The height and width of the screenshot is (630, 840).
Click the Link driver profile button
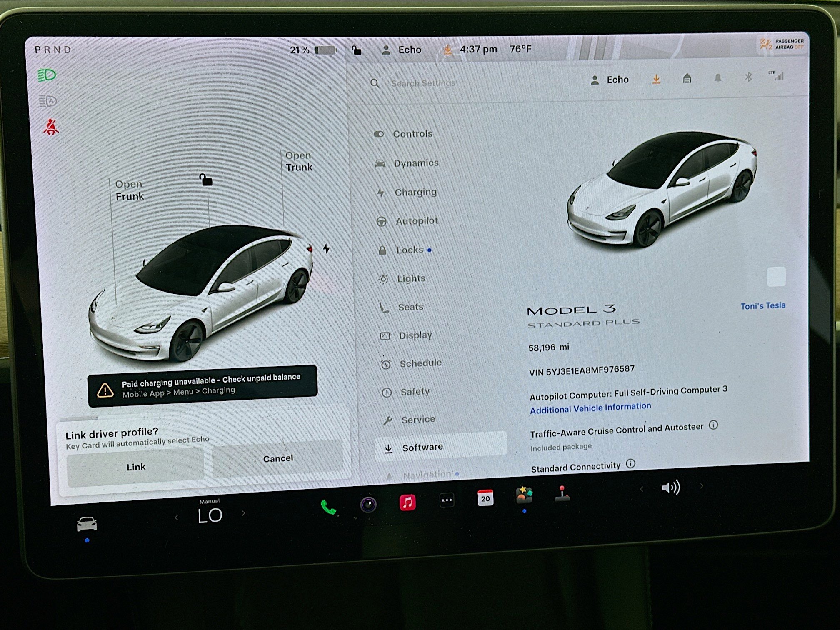[136, 467]
